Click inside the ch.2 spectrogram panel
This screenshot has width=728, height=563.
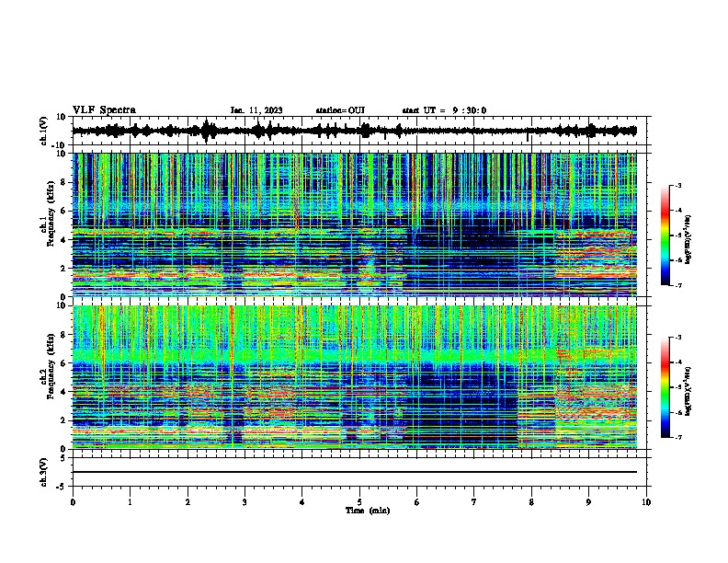point(354,377)
